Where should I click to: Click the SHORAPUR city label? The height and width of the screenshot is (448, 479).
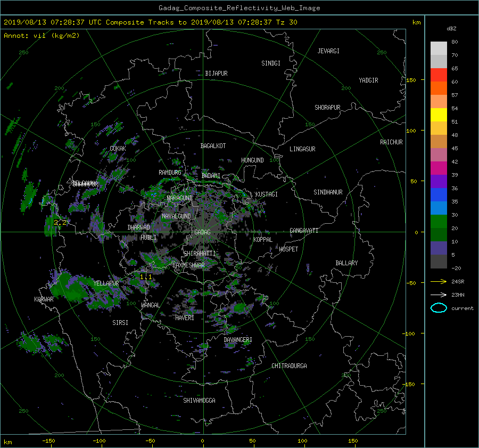[327, 107]
